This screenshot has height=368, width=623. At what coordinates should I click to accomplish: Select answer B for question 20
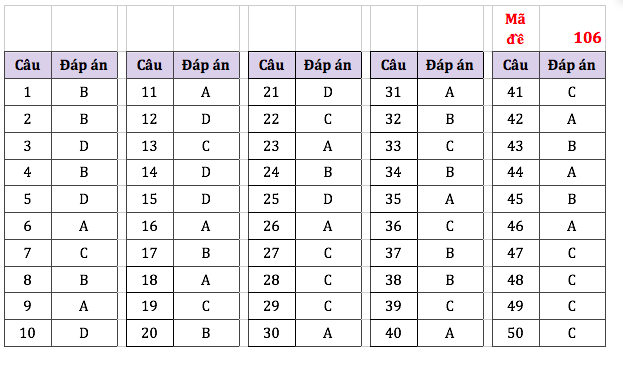[x=206, y=333]
